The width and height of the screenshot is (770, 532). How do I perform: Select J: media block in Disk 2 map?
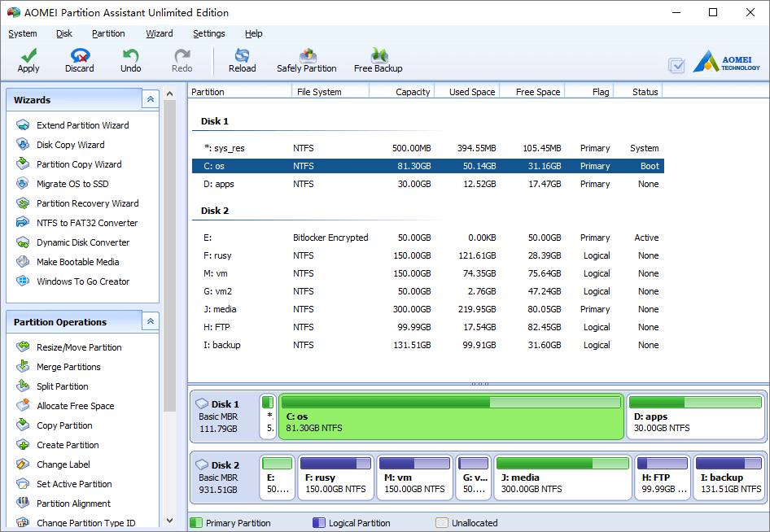tap(562, 477)
